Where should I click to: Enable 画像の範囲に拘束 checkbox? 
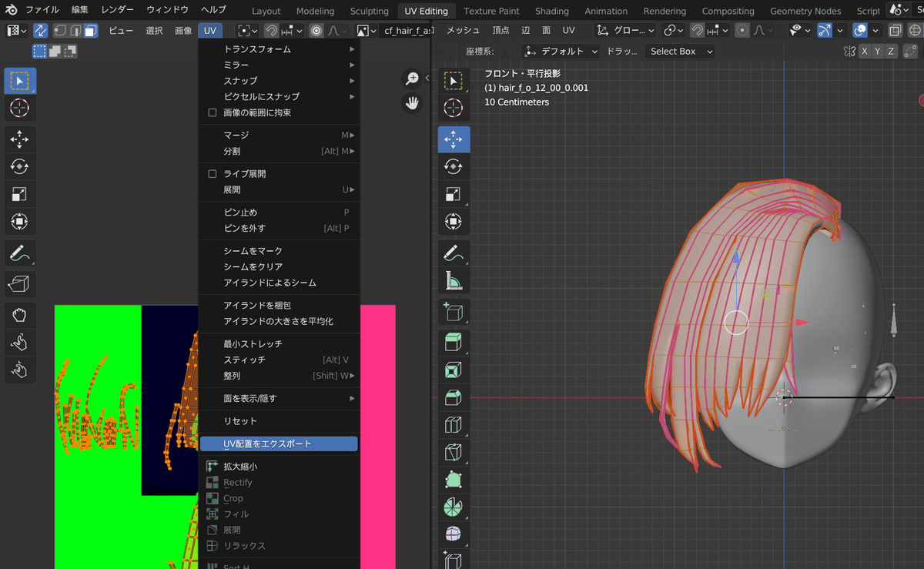click(x=213, y=112)
